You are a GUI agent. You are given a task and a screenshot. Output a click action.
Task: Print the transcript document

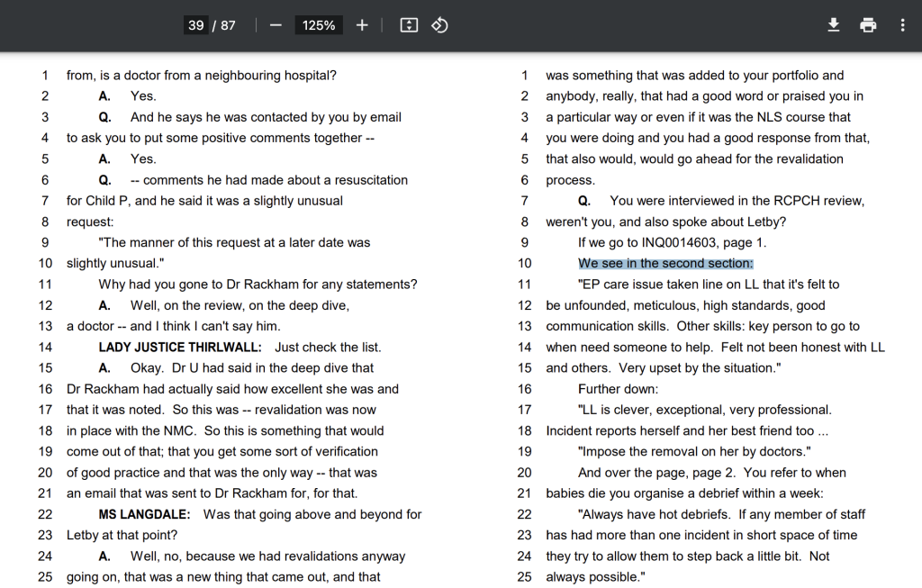point(868,25)
